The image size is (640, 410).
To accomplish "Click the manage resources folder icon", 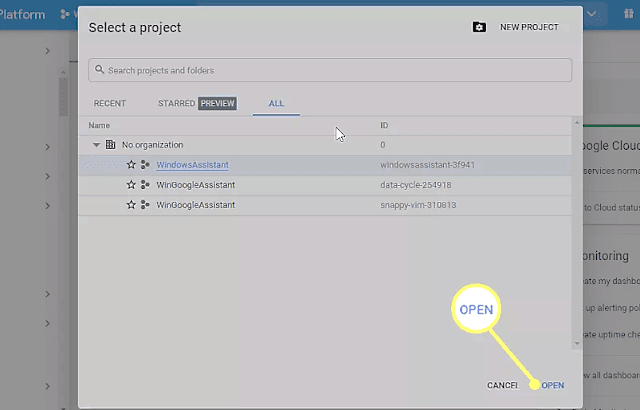I will pos(479,27).
